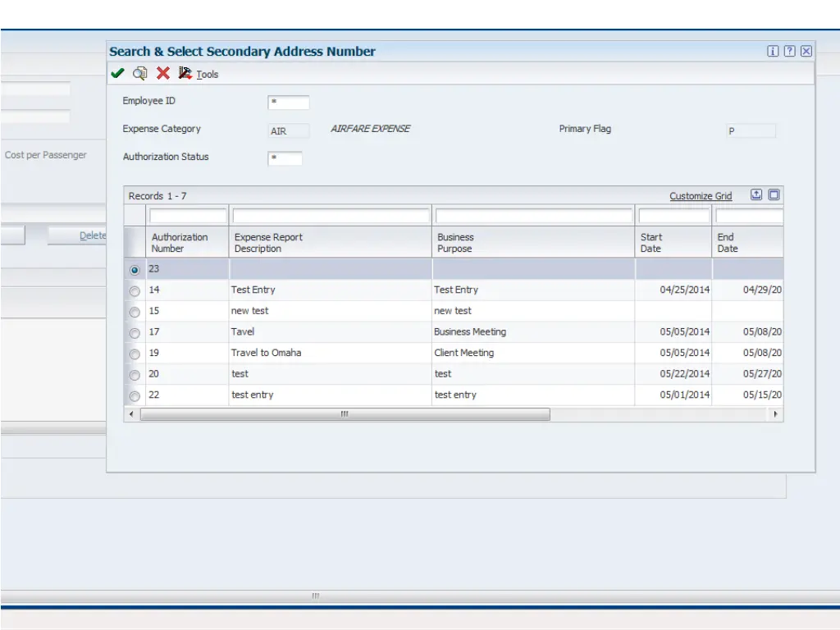Click the Business Purpose filter box
This screenshot has height=630, width=840.
[533, 216]
